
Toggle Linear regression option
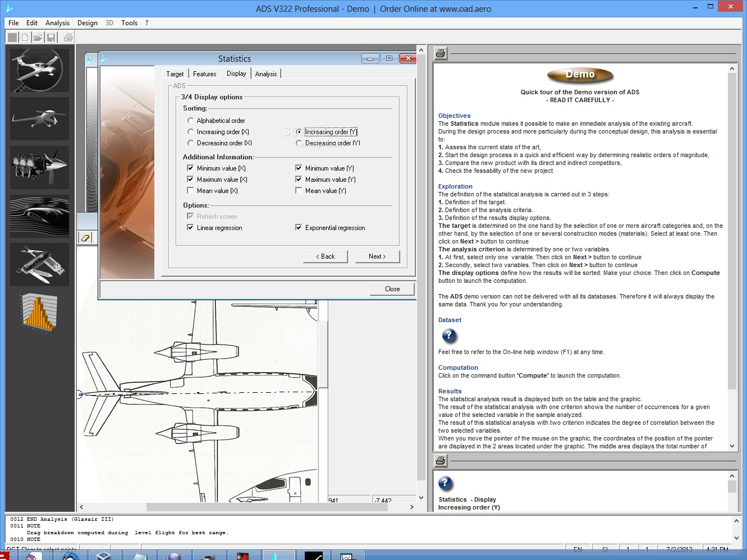click(x=215, y=228)
